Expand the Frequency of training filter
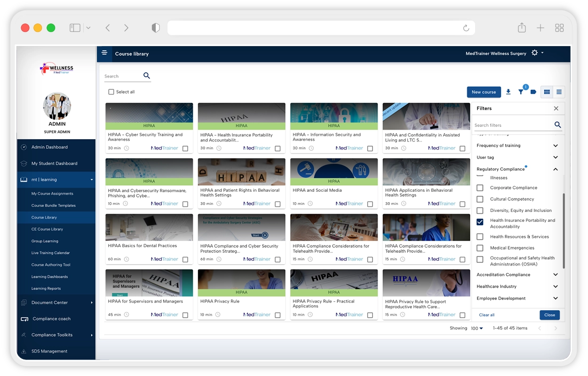588x376 pixels. (x=555, y=146)
